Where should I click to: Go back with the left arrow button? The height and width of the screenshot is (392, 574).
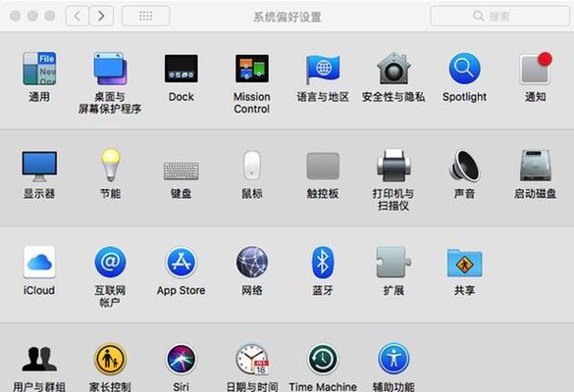[x=78, y=16]
